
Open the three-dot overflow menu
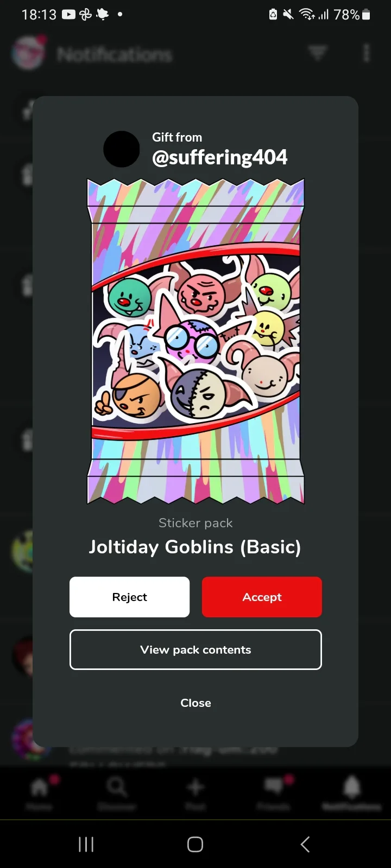[x=367, y=53]
